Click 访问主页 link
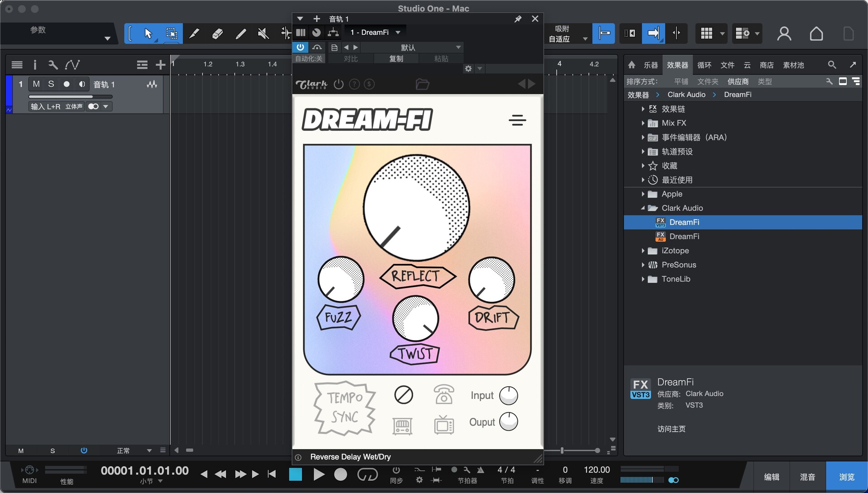This screenshot has width=868, height=493. coord(671,429)
